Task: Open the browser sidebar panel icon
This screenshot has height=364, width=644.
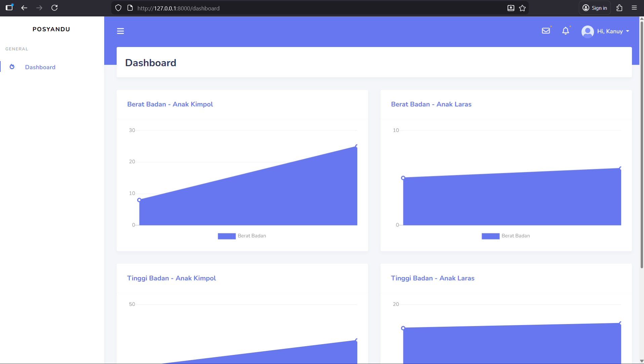Action: click(x=9, y=7)
